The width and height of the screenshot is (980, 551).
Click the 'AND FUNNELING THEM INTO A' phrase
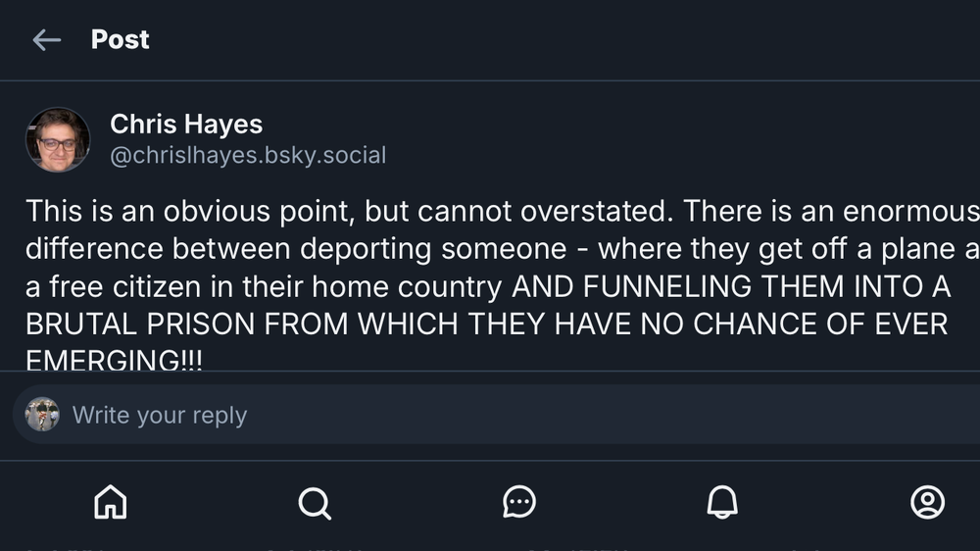pyautogui.click(x=731, y=287)
